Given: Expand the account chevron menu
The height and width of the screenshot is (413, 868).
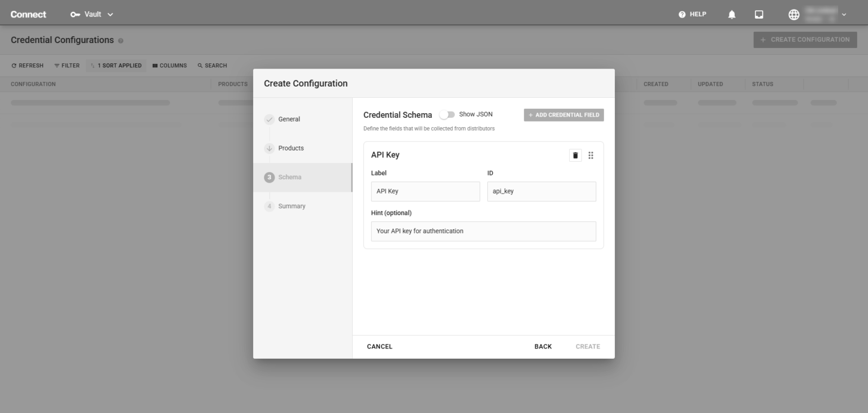Looking at the screenshot, I should (x=844, y=15).
